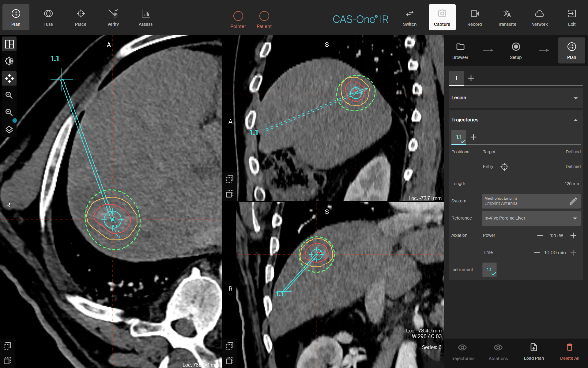
Task: Select the zoom out tool
Action: click(9, 113)
